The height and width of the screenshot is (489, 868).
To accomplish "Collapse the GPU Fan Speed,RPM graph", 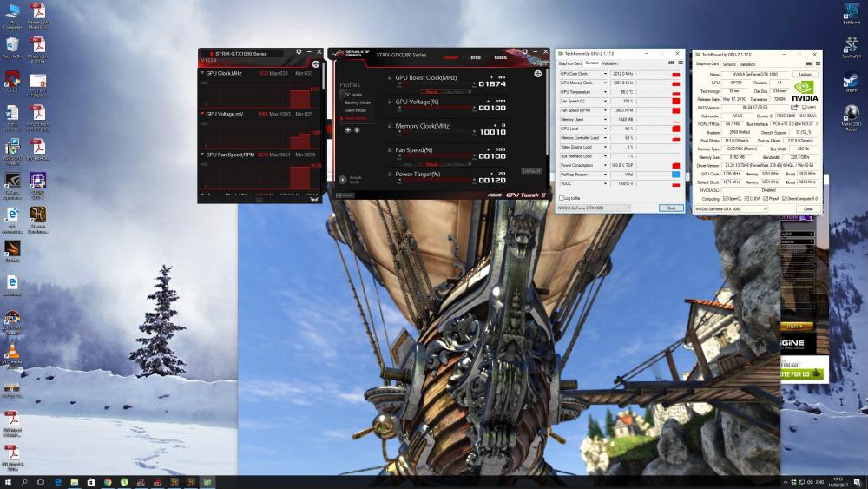I will click(x=202, y=155).
